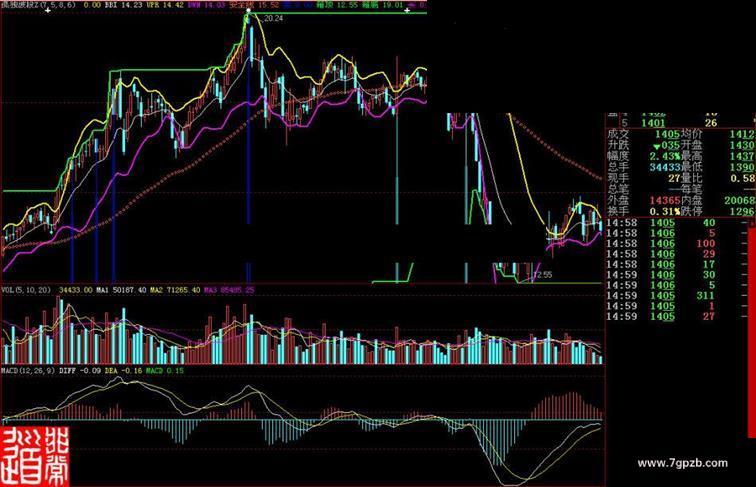Click the 20.24 peak price marker

[273, 18]
